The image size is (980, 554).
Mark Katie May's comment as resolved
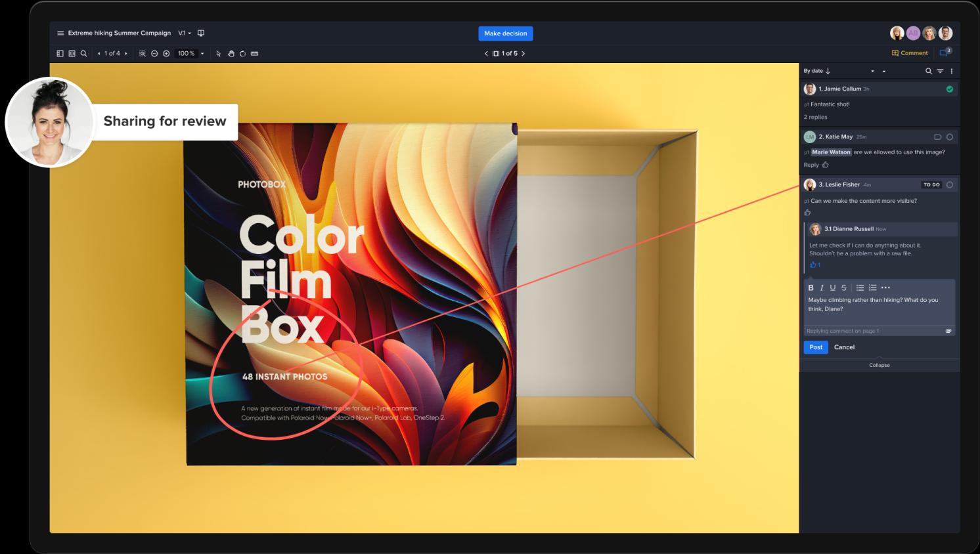click(949, 137)
